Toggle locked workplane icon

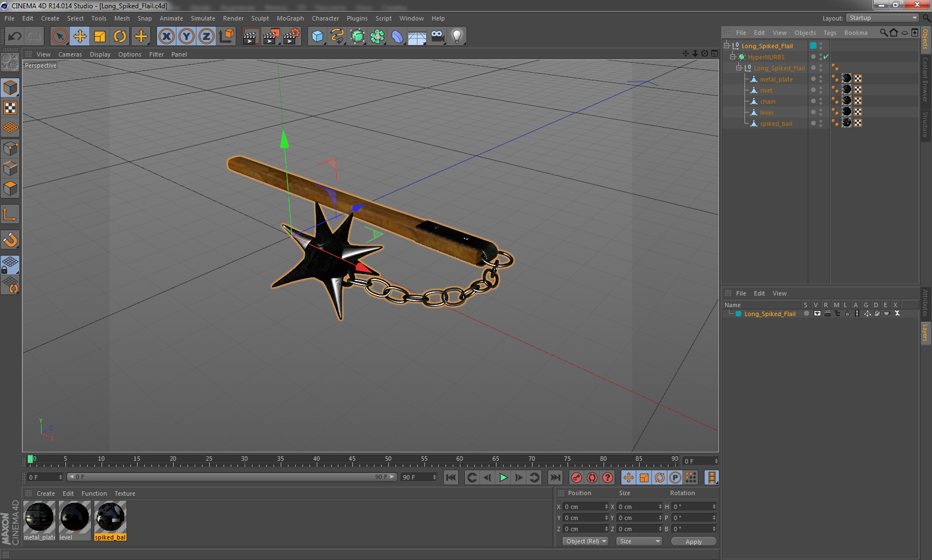pos(11,265)
